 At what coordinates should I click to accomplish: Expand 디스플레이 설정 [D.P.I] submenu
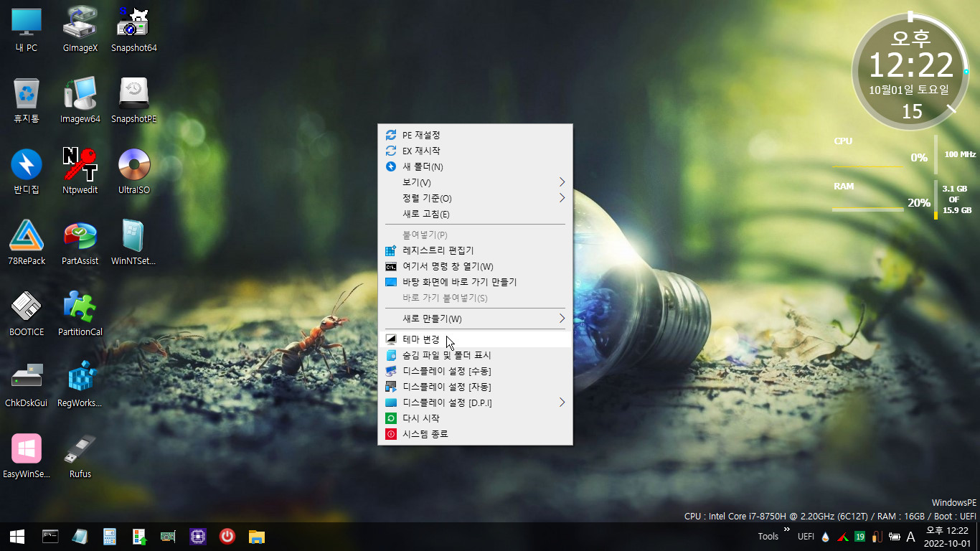(475, 402)
